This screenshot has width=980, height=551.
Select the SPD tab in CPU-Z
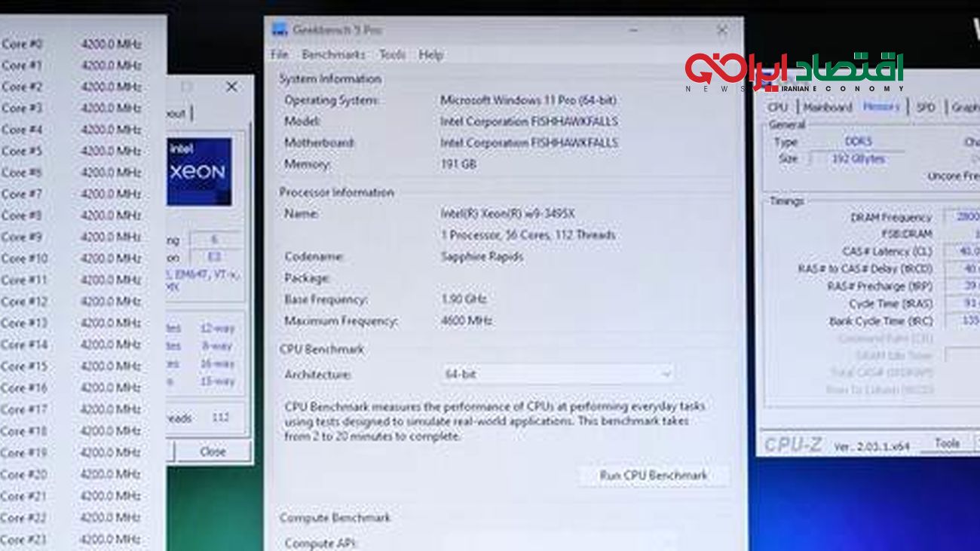click(x=925, y=108)
